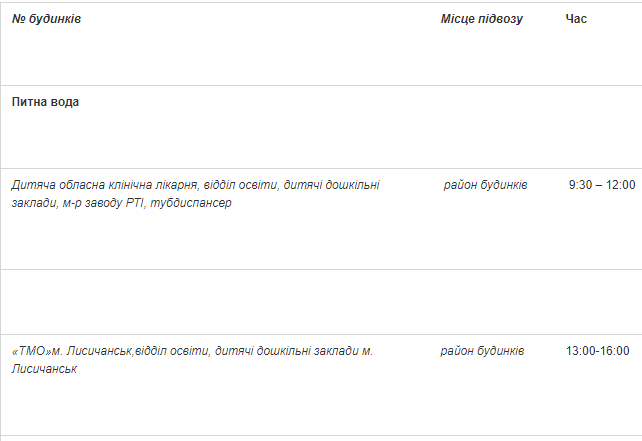Click the "9:30" start time
Screen dimensions: 642x441
point(582,185)
